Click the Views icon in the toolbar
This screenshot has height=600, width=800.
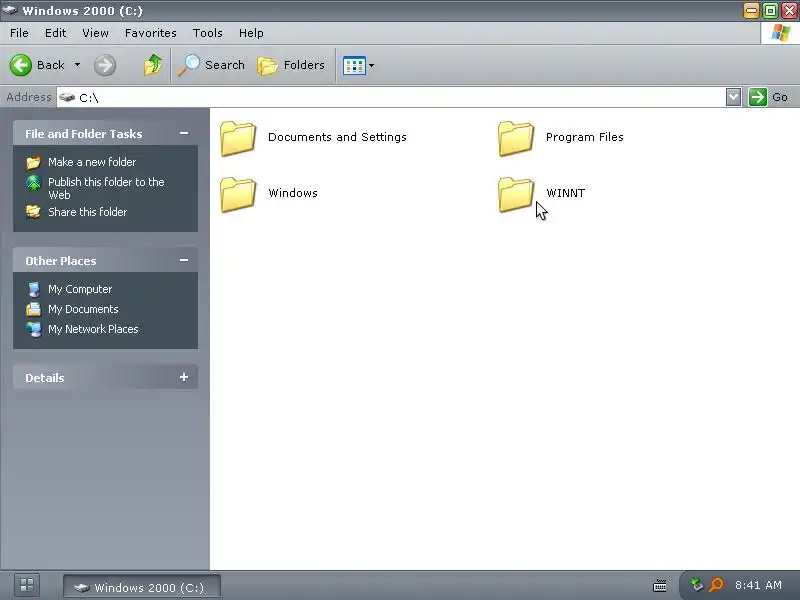[x=354, y=65]
